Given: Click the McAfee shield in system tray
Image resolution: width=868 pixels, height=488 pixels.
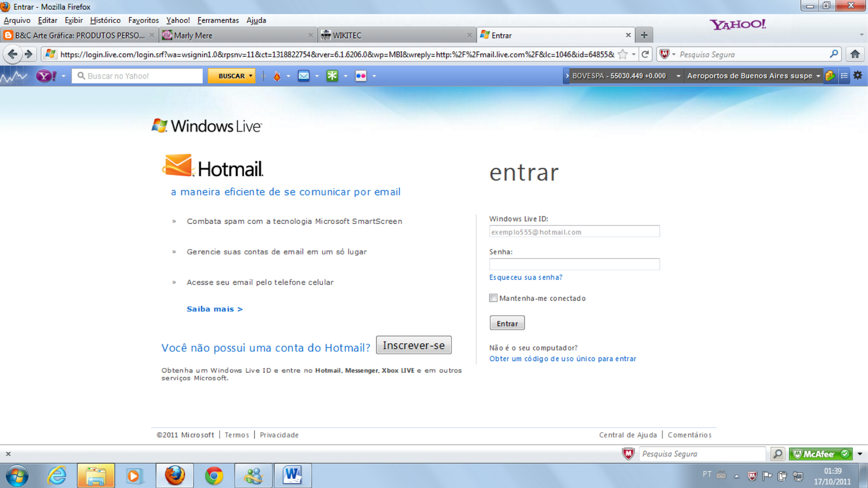Looking at the screenshot, I should tap(752, 476).
